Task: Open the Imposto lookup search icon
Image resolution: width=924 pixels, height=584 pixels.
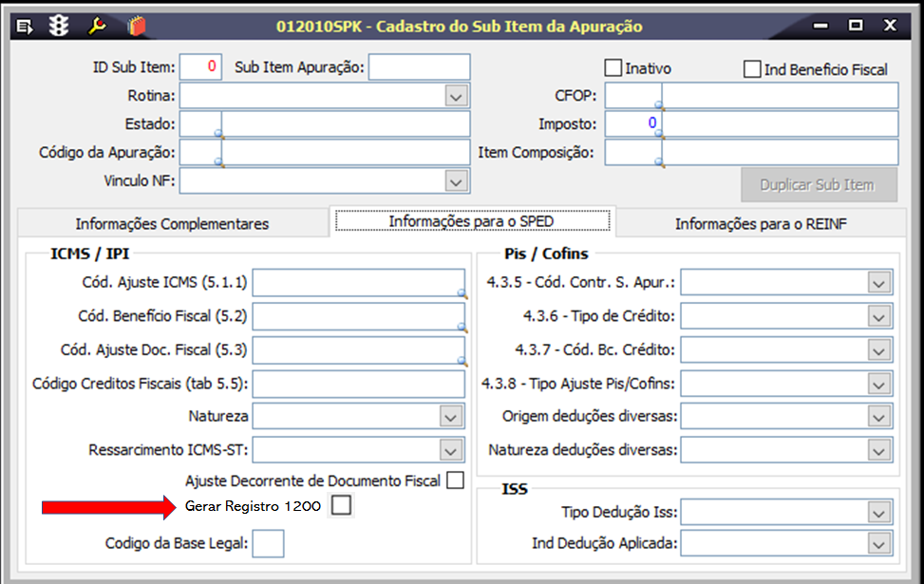Action: click(659, 134)
